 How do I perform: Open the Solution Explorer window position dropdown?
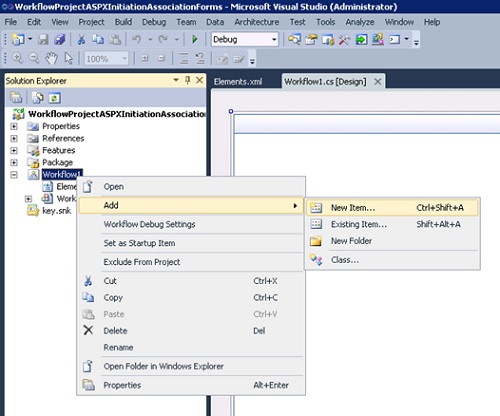click(x=176, y=80)
